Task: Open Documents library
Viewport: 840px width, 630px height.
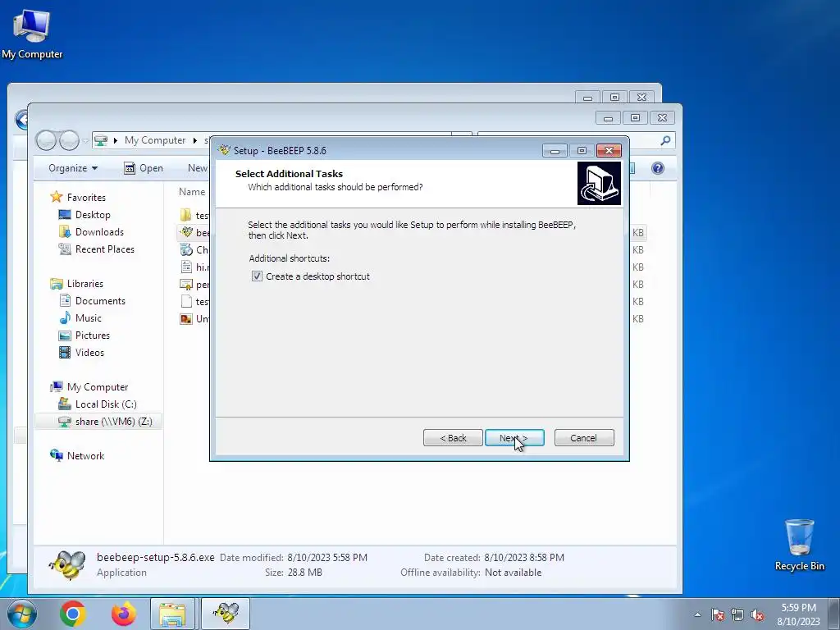Action: (100, 300)
